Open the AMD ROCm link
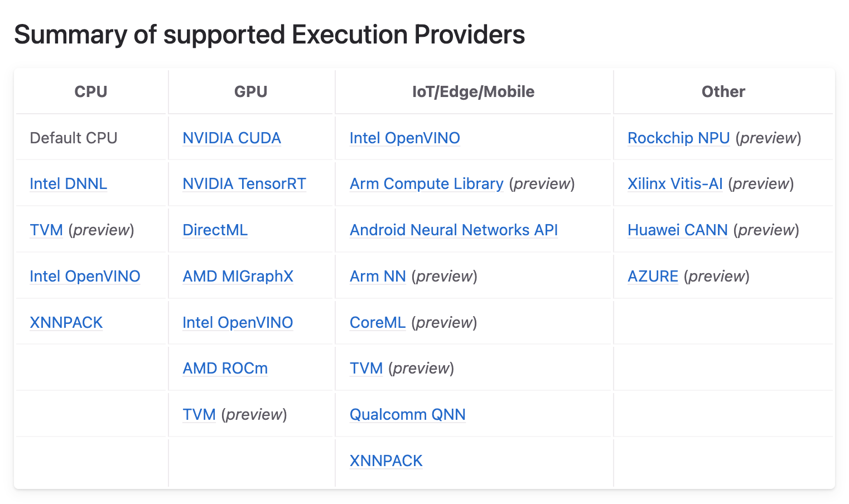This screenshot has height=504, width=849. [225, 369]
